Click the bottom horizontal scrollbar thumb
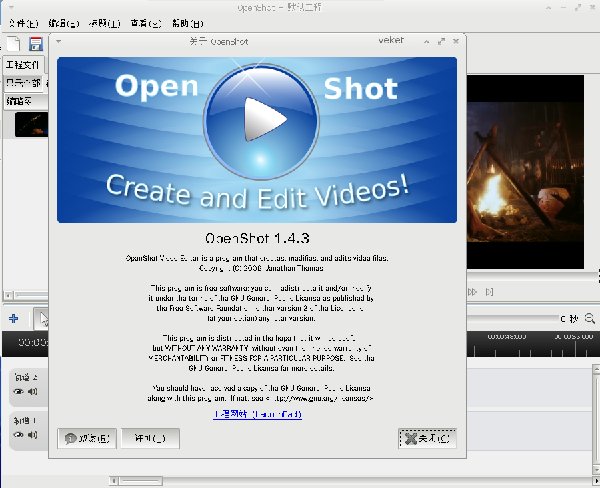The height and width of the screenshot is (488, 600). pos(140,481)
